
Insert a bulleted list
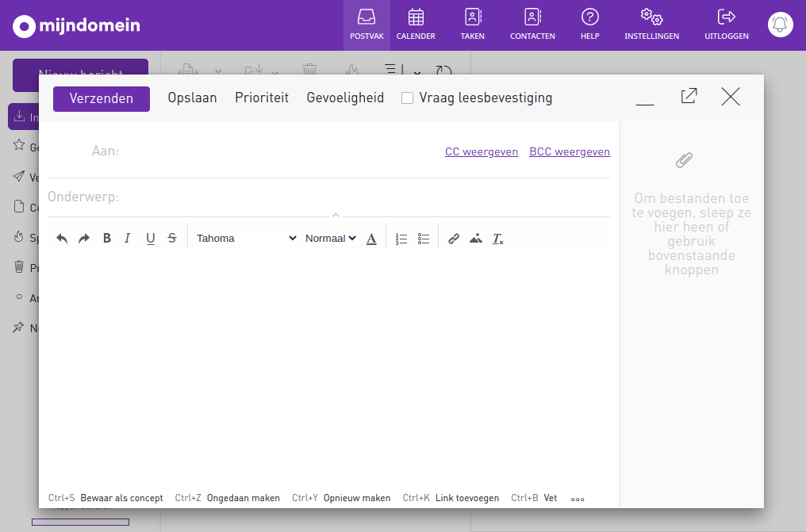click(424, 239)
